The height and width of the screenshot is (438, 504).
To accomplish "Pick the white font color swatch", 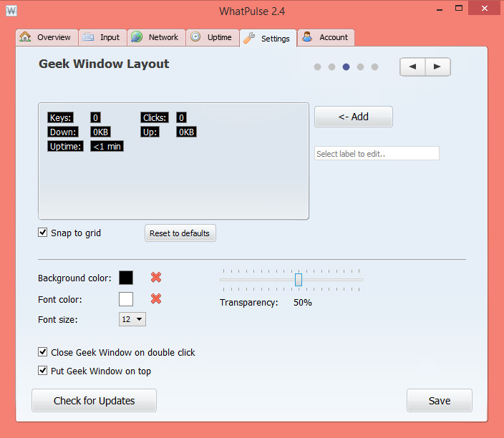I will coord(126,299).
